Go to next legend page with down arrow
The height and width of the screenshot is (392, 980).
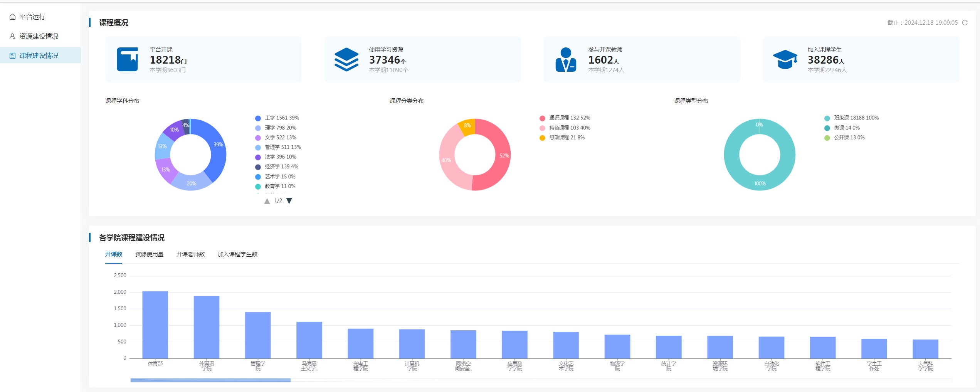pos(289,201)
